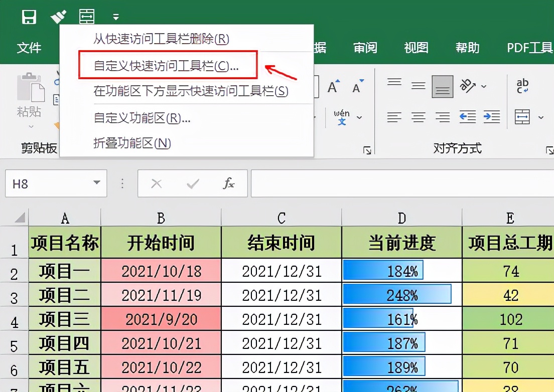
Task: Click the Insert Function fx button
Action: click(x=229, y=183)
